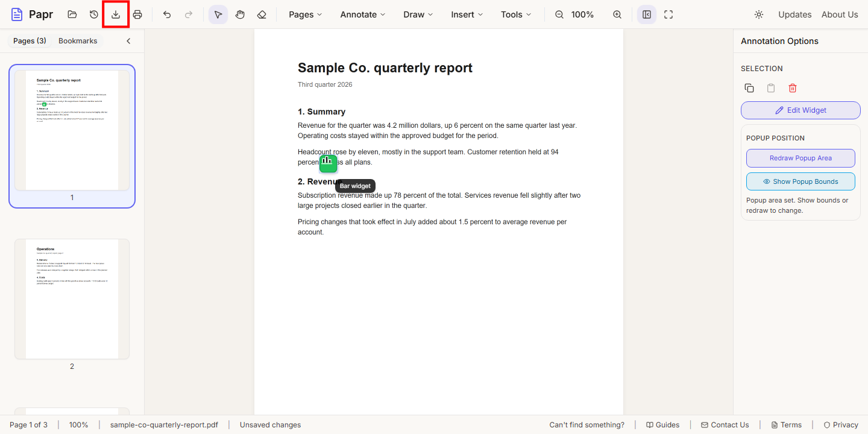Open Guides in the status bar
868x434 pixels.
pyautogui.click(x=662, y=425)
